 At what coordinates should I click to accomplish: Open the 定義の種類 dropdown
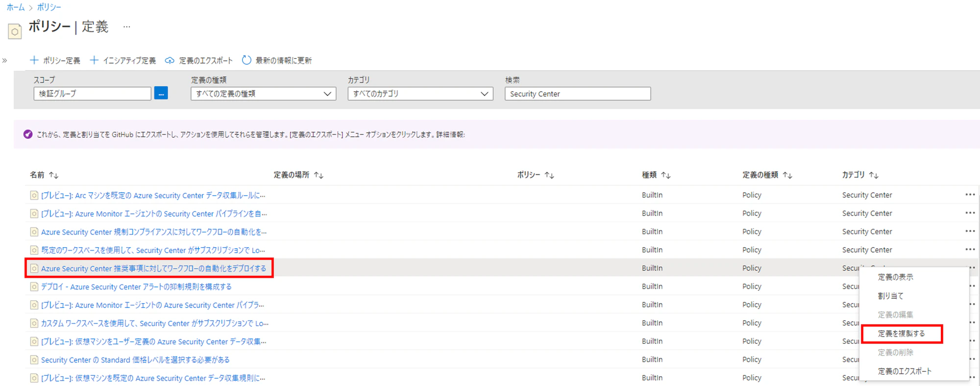(x=264, y=94)
